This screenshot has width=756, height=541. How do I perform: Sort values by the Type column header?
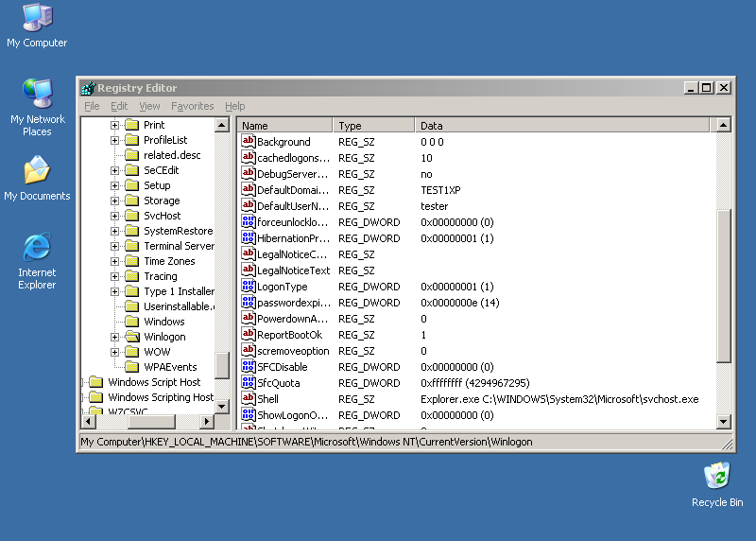[373, 126]
